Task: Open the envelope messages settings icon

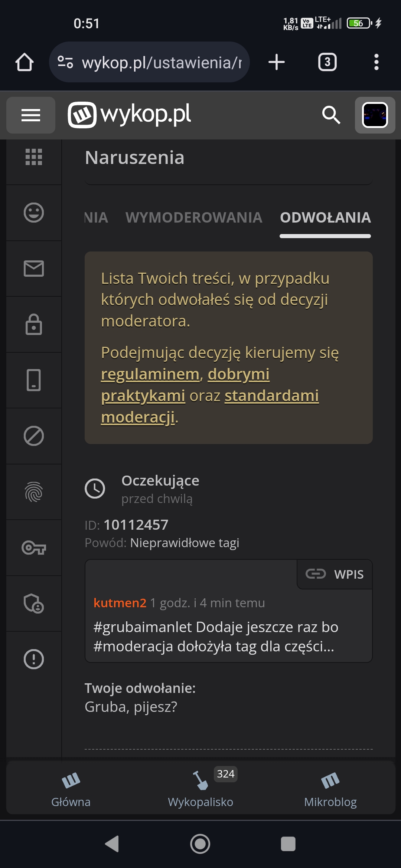Action: [34, 269]
